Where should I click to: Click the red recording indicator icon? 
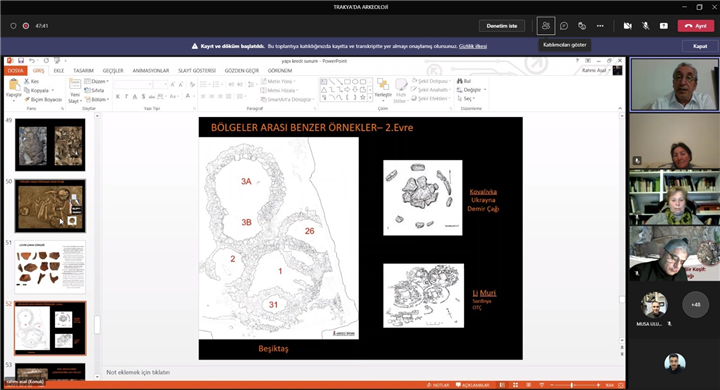point(26,26)
